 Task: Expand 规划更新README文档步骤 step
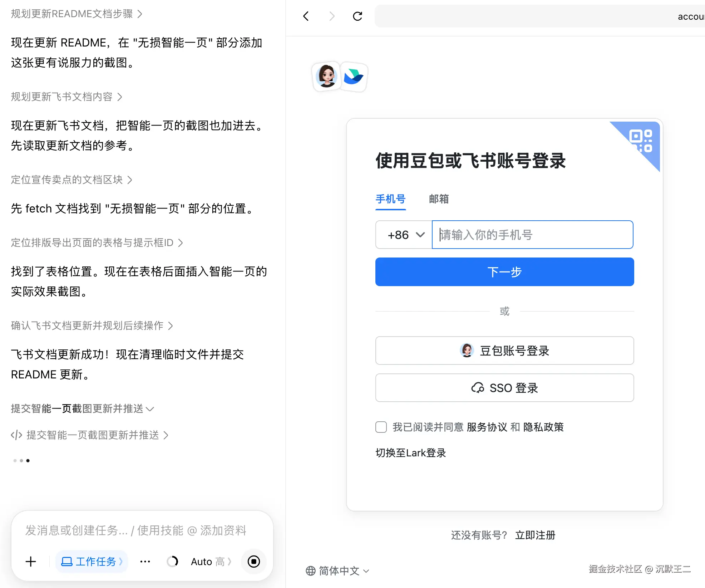pos(77,14)
